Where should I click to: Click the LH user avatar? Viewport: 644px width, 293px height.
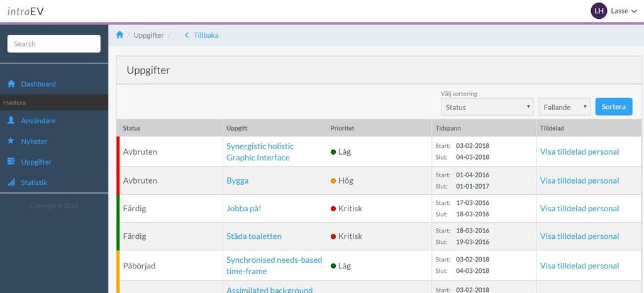point(599,11)
